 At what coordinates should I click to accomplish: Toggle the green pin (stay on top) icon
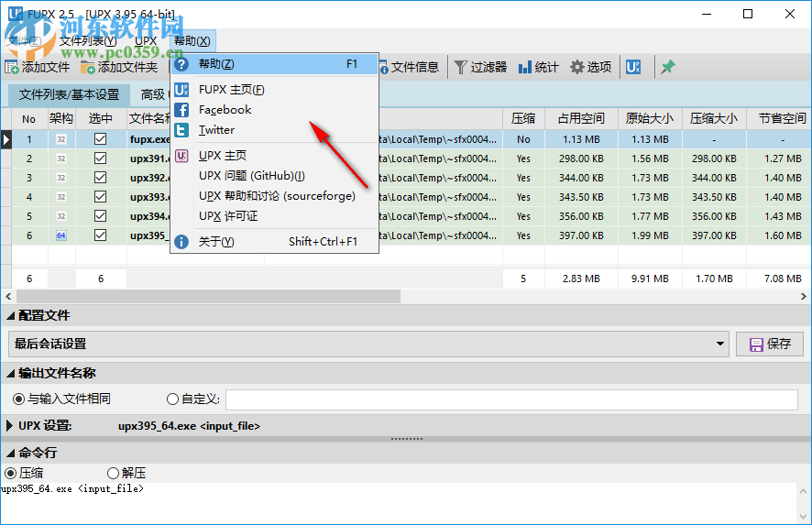[667, 67]
